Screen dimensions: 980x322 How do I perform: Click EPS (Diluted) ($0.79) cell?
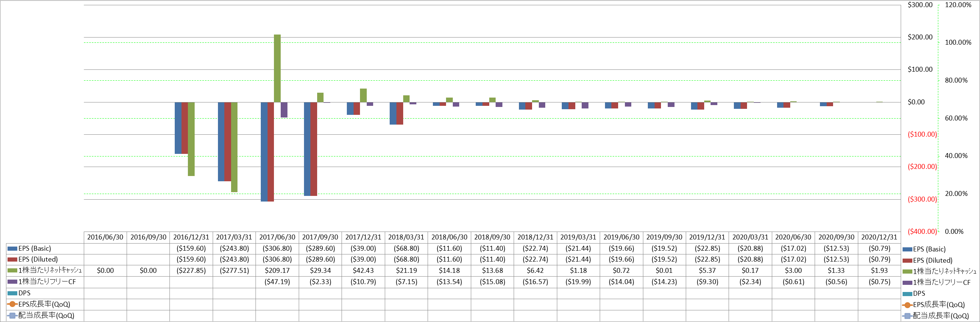[879, 259]
